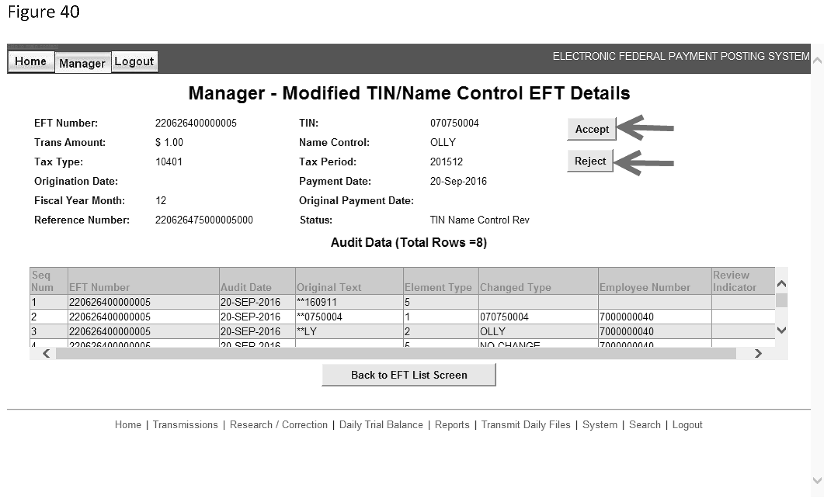Click Transmit Daily Files link
Viewport: 831px width, 504px height.
[x=526, y=425]
